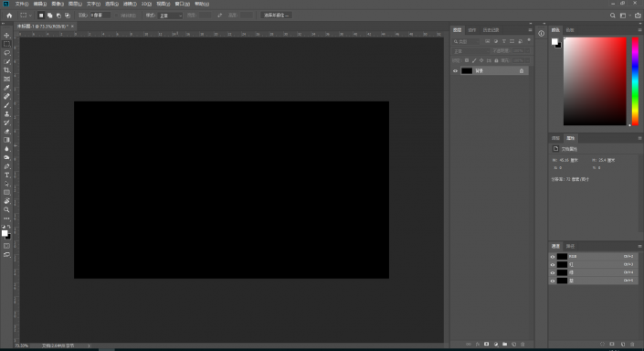644x351 pixels.
Task: Choose Add to Selection mode icon
Action: 49,16
